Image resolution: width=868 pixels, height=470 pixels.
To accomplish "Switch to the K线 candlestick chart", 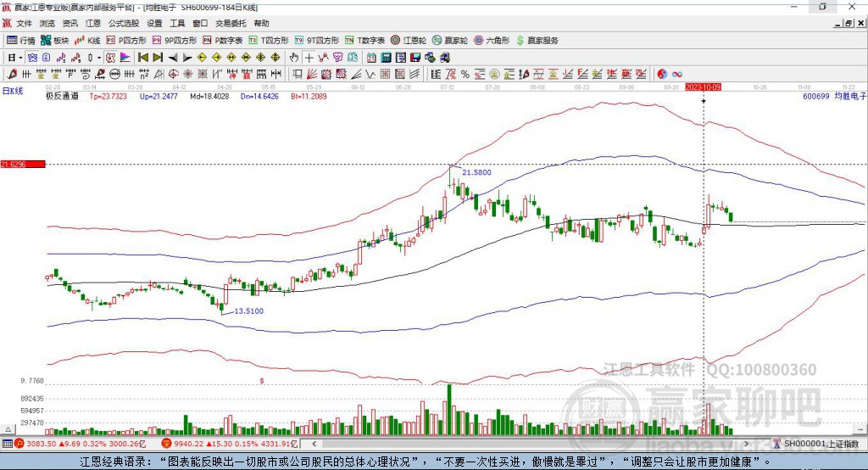I will pyautogui.click(x=87, y=41).
